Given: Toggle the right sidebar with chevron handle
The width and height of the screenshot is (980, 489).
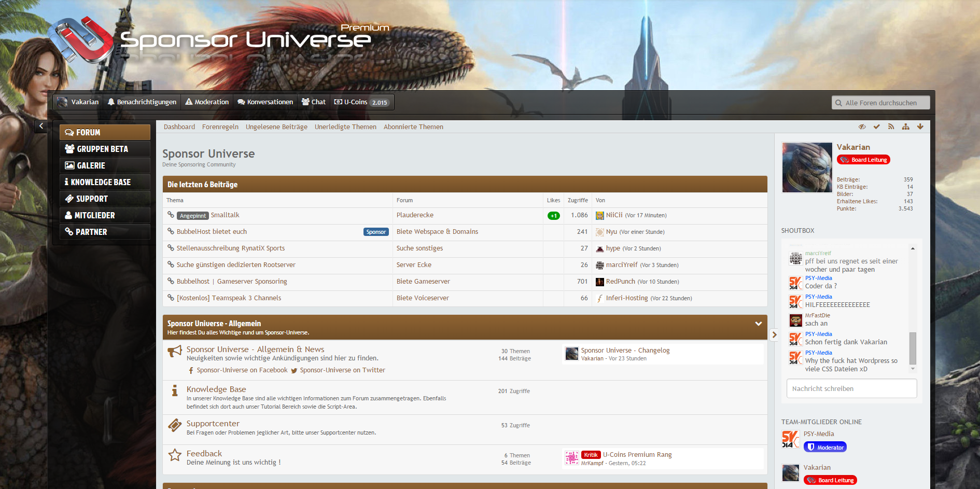Looking at the screenshot, I should click(774, 335).
